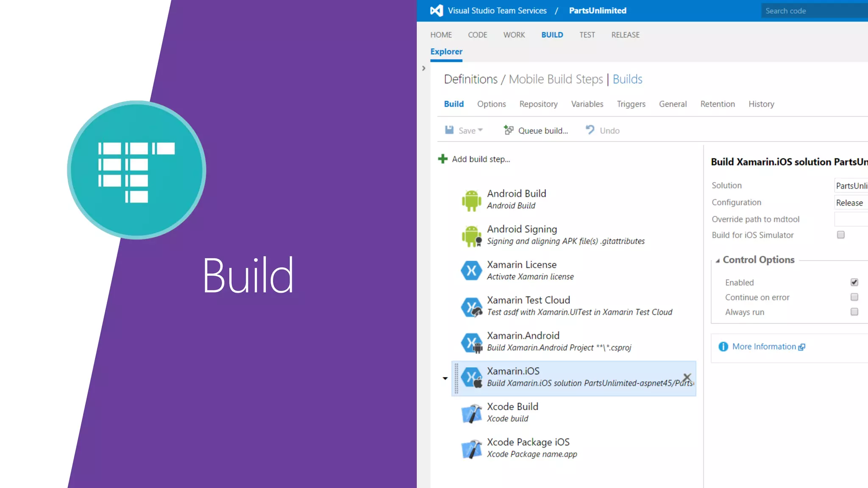Select the BUILD hub
This screenshot has width=868, height=488.
click(552, 35)
